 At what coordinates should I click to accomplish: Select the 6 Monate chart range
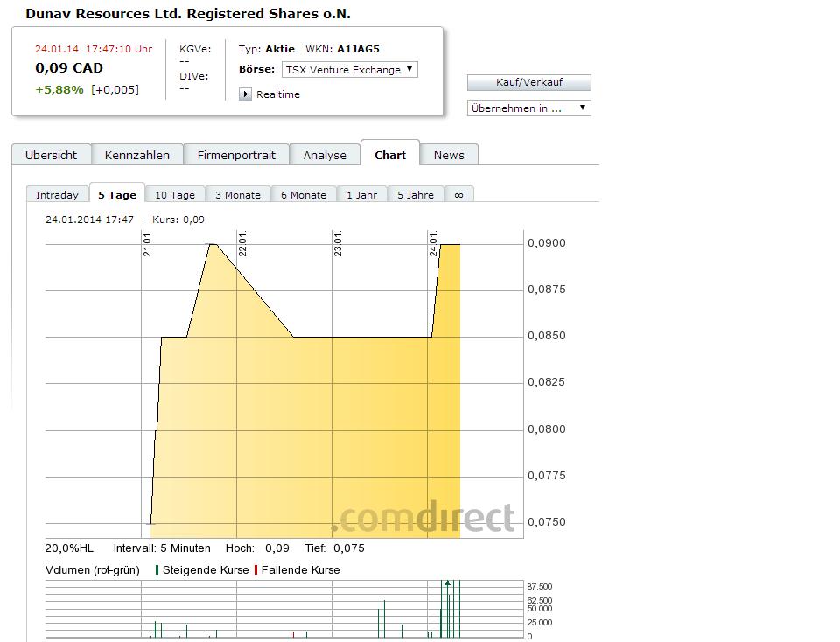[304, 195]
